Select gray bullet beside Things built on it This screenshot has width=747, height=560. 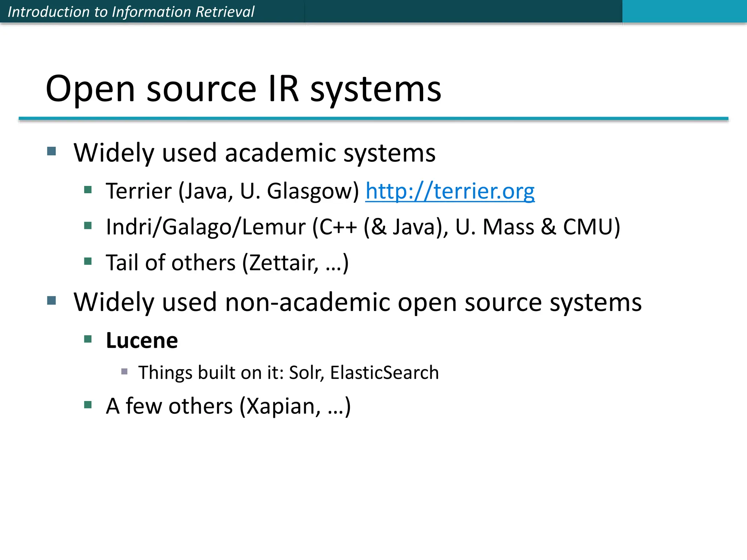[x=124, y=372]
